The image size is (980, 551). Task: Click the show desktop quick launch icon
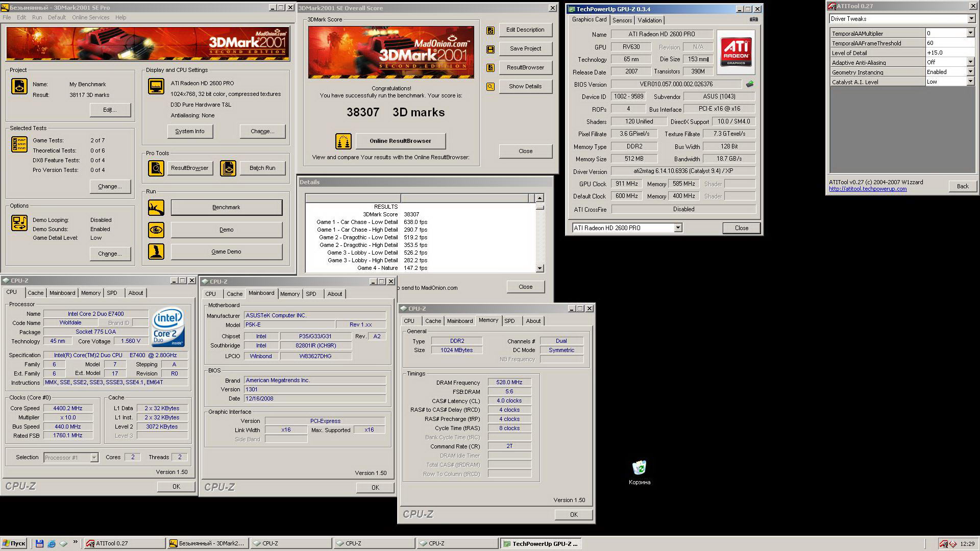point(63,544)
